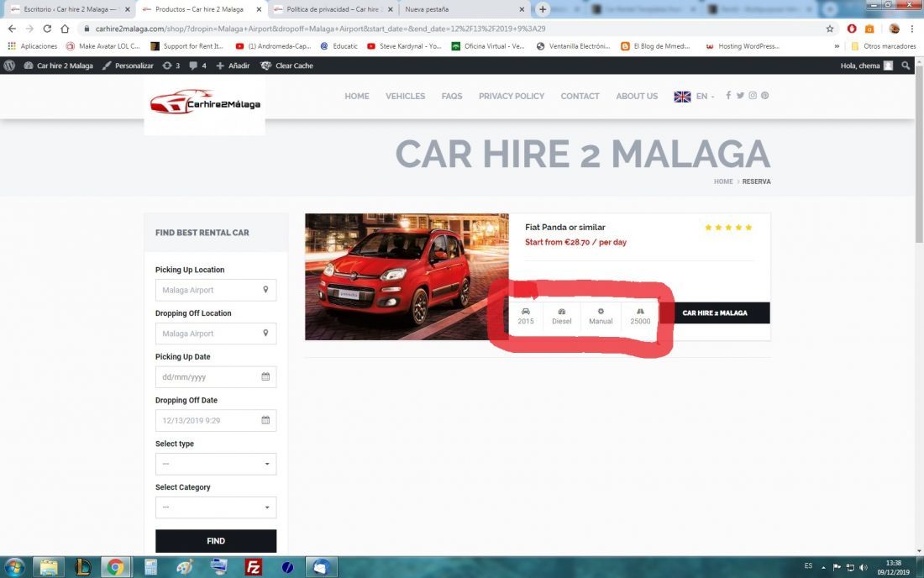
Task: Click the Carhire2Malaga logo
Action: coord(204,102)
